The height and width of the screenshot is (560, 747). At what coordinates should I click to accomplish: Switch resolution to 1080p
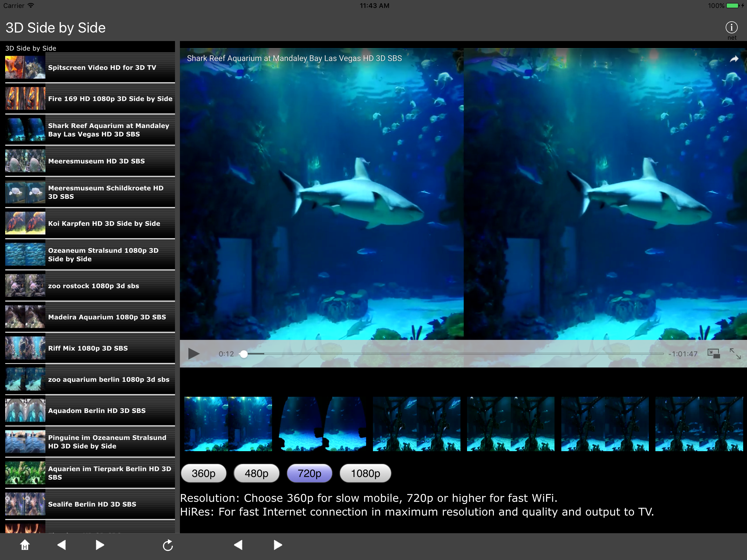pos(365,473)
